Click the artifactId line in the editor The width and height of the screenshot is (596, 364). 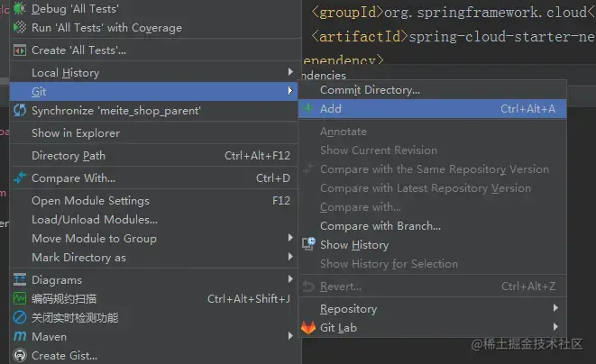click(x=453, y=36)
